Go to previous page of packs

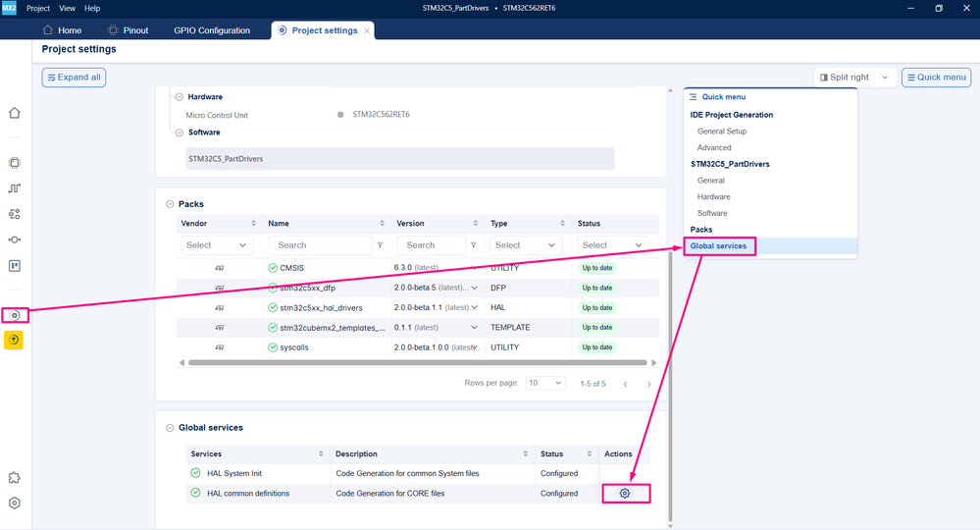click(x=625, y=384)
